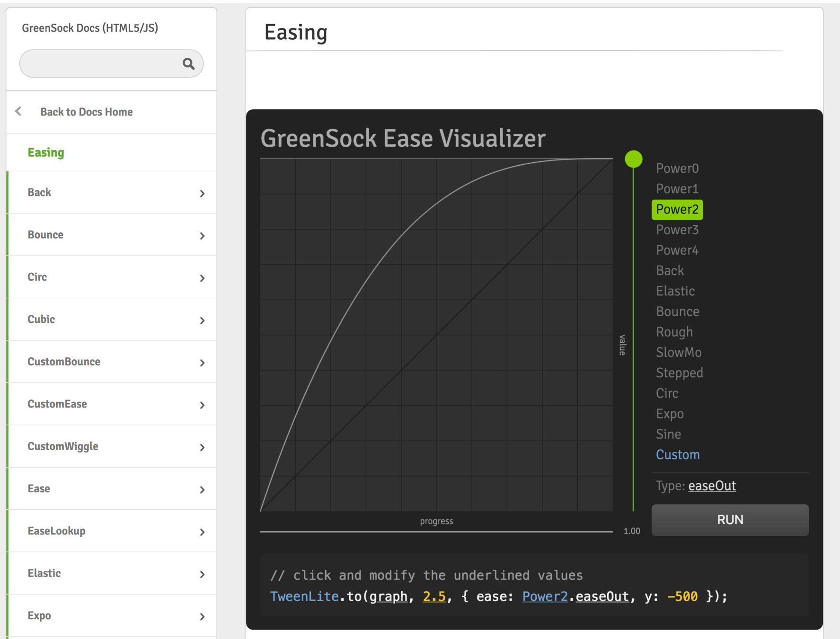The height and width of the screenshot is (639, 840).
Task: Expand the CustomBounce chevron
Action: 202,363
